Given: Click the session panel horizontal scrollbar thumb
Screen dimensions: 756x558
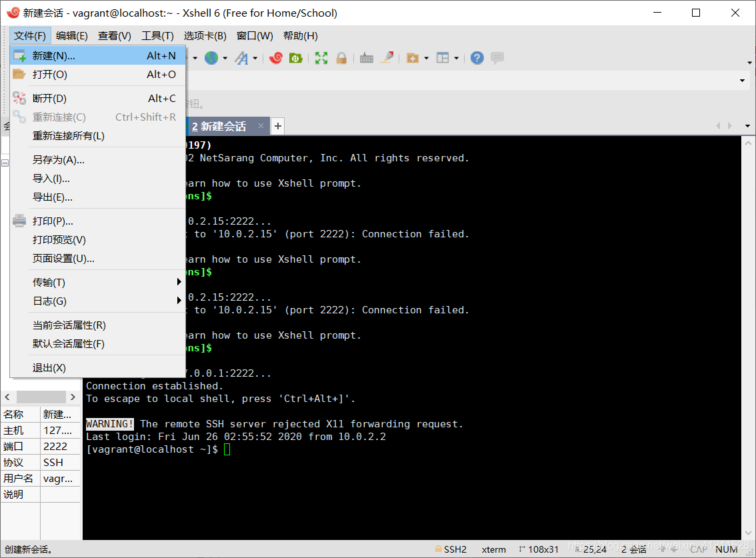Looking at the screenshot, I should coord(41,397).
